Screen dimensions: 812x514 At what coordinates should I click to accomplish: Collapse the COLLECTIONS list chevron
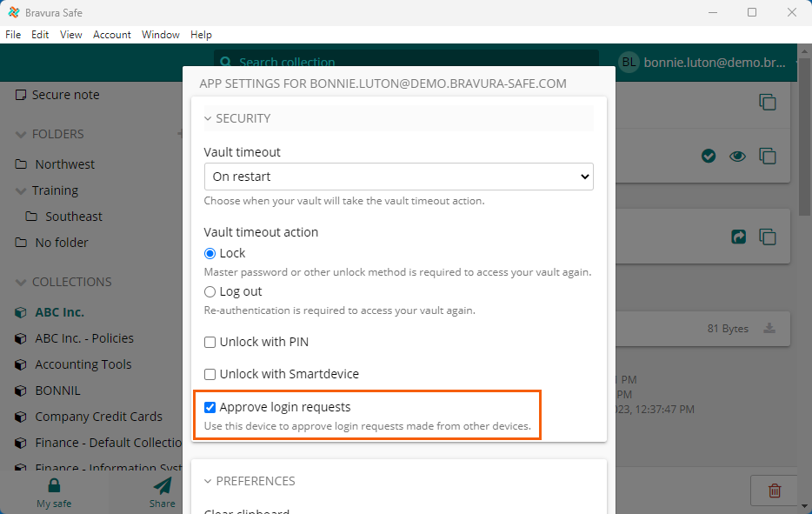[x=21, y=283]
